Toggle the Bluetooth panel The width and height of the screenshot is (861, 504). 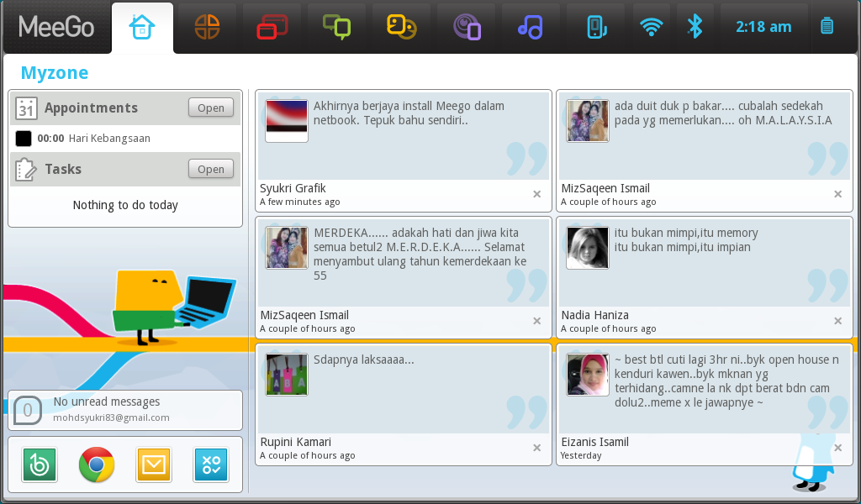(695, 25)
